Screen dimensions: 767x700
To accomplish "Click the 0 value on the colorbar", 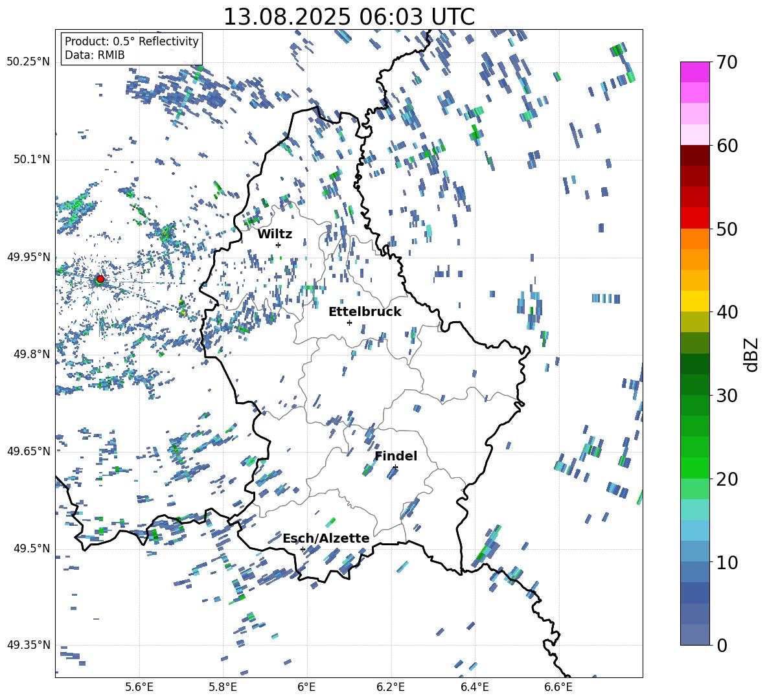I will pos(722,645).
